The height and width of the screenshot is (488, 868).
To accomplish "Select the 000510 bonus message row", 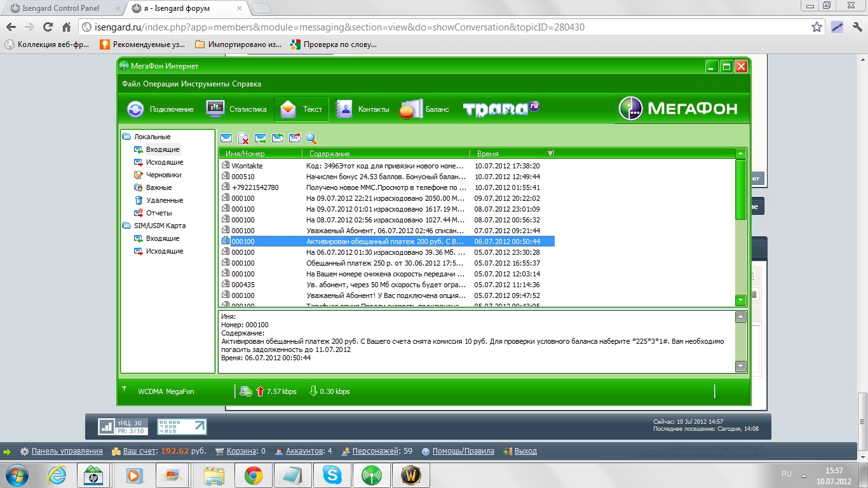I will coord(388,177).
